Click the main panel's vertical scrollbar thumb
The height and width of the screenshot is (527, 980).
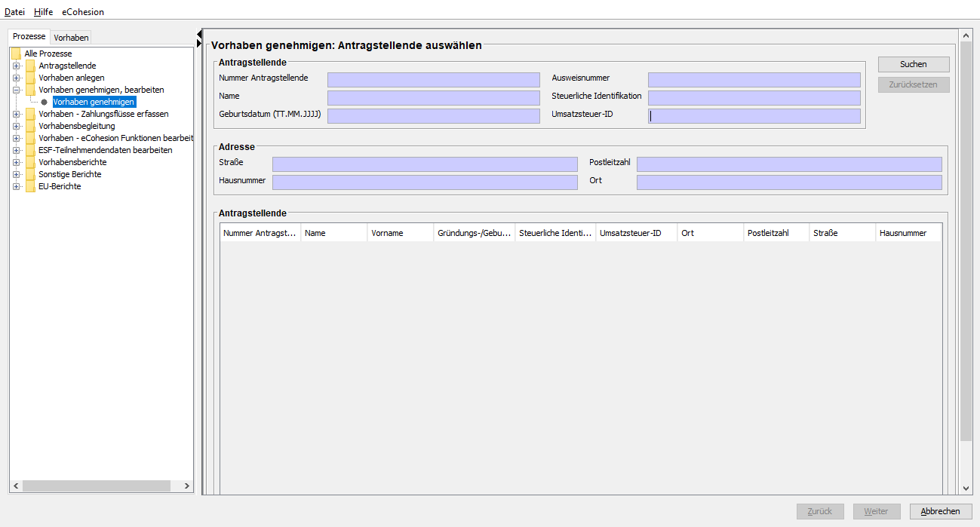pyautogui.click(x=966, y=241)
